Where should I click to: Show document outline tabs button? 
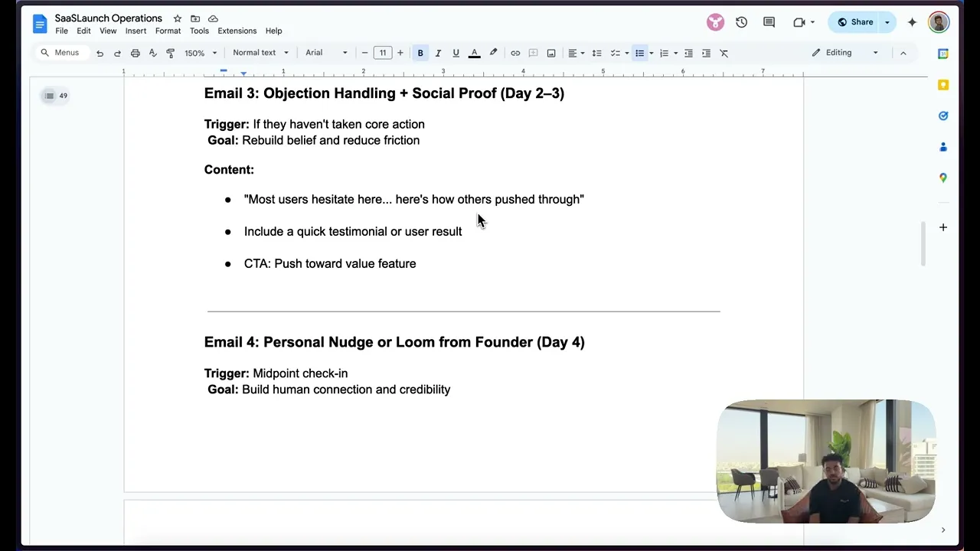tap(55, 96)
